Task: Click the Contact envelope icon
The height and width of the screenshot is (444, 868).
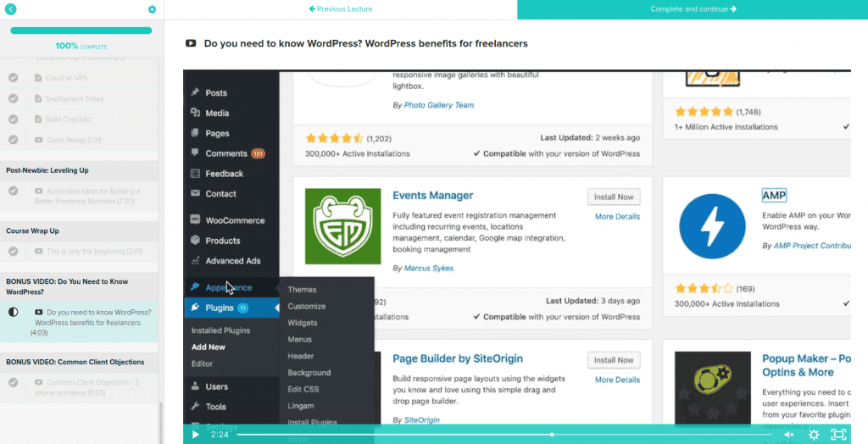Action: pos(195,193)
